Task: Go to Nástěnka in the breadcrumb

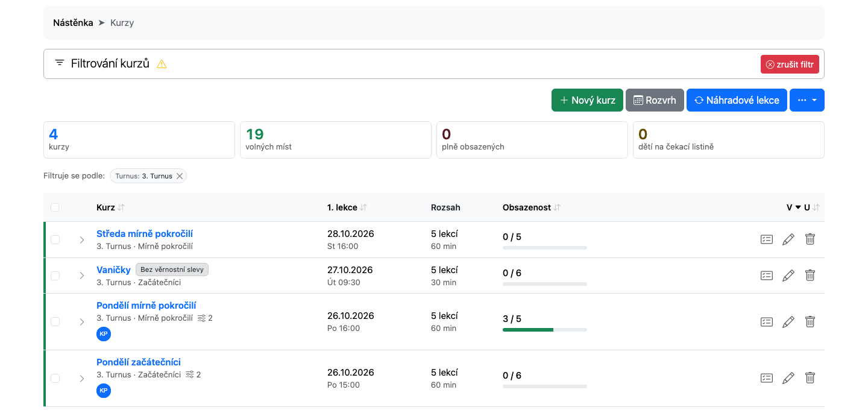Action: [x=73, y=23]
